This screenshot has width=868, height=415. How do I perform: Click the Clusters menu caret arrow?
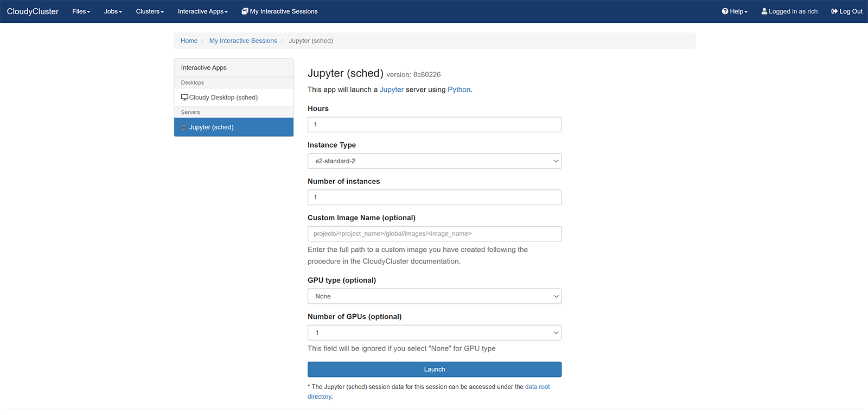[x=162, y=12]
